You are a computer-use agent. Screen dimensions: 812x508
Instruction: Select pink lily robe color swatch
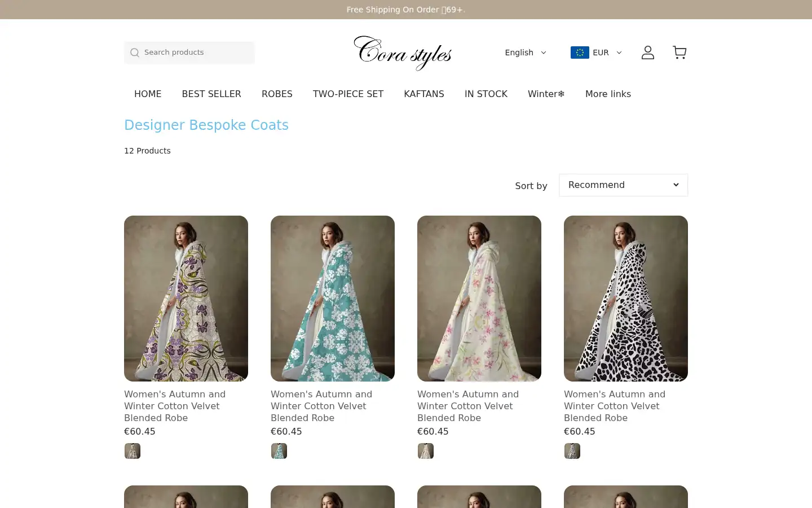pos(426,451)
